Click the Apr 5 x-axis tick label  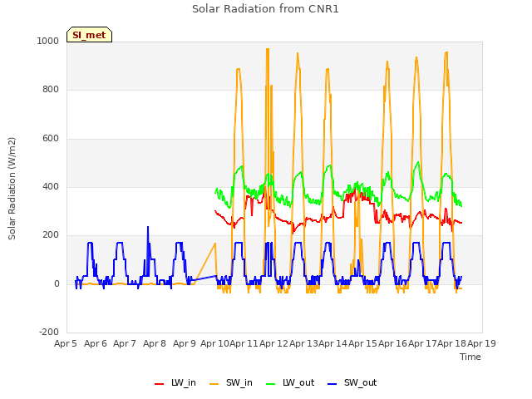(x=66, y=343)
